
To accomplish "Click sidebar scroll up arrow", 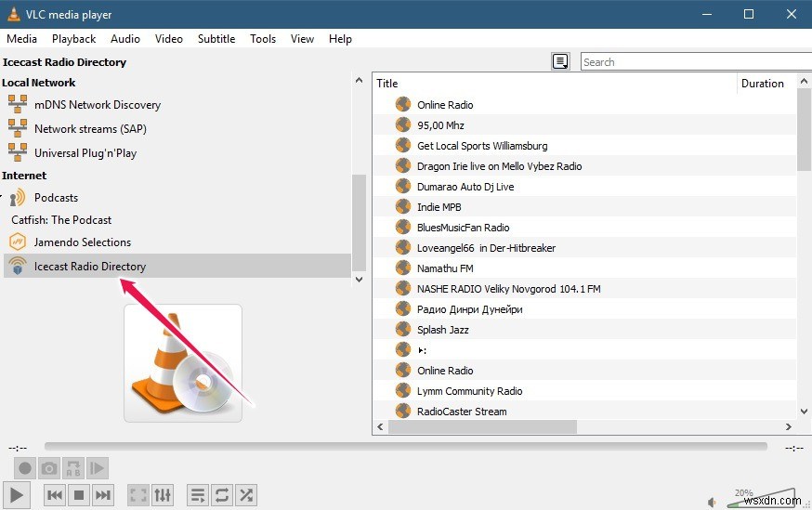I will click(359, 80).
